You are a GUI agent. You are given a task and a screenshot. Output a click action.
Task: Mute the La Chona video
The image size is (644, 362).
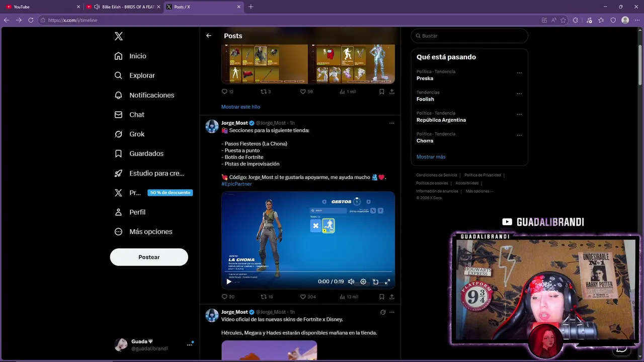click(x=351, y=282)
